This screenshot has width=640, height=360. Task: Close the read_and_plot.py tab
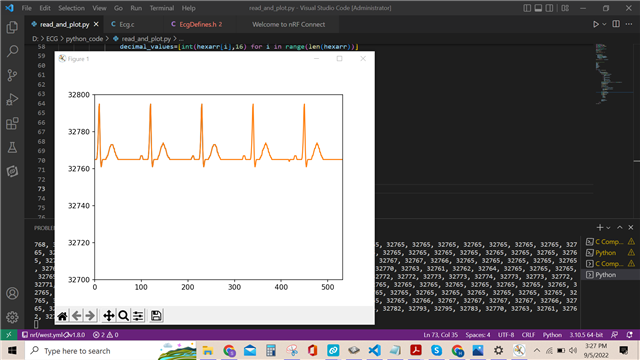coord(96,24)
